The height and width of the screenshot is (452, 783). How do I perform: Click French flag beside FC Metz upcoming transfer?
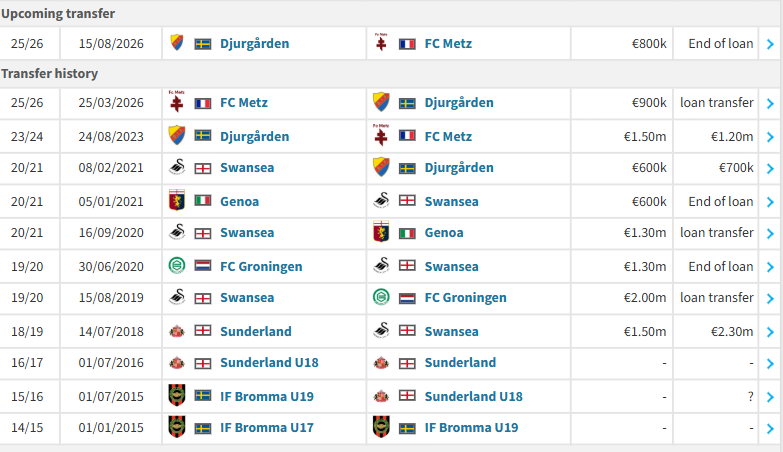click(x=407, y=44)
